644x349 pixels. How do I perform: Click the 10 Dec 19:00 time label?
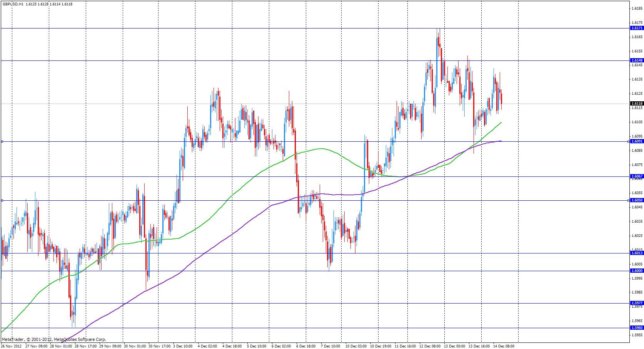tap(381, 346)
